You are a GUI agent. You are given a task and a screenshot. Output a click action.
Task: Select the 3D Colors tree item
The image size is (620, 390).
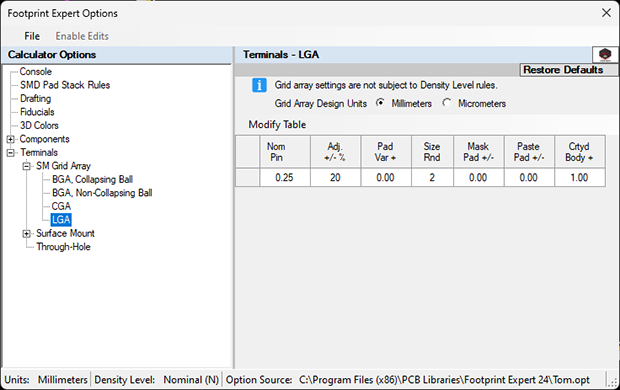(39, 125)
